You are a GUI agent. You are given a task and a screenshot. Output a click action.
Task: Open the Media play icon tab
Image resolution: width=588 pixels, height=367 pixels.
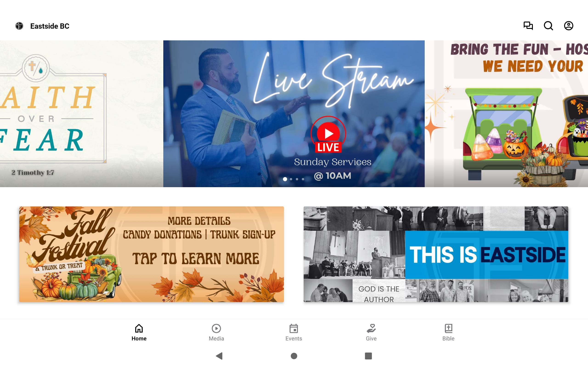coord(216,328)
